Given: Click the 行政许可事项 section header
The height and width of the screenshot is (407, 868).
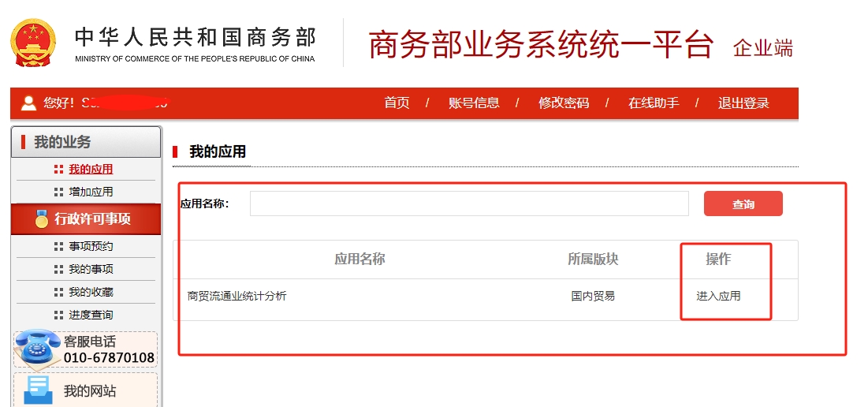Looking at the screenshot, I should coord(86,218).
